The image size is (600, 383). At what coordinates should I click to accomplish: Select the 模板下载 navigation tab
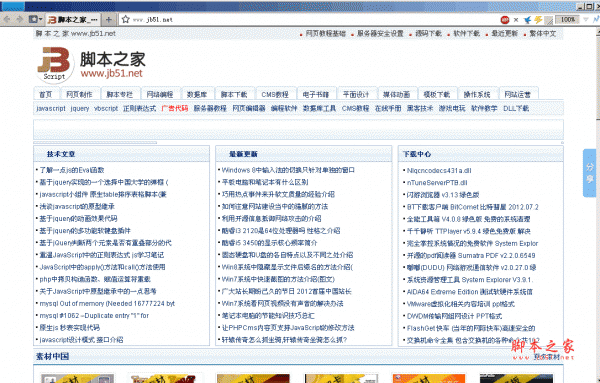pos(437,94)
